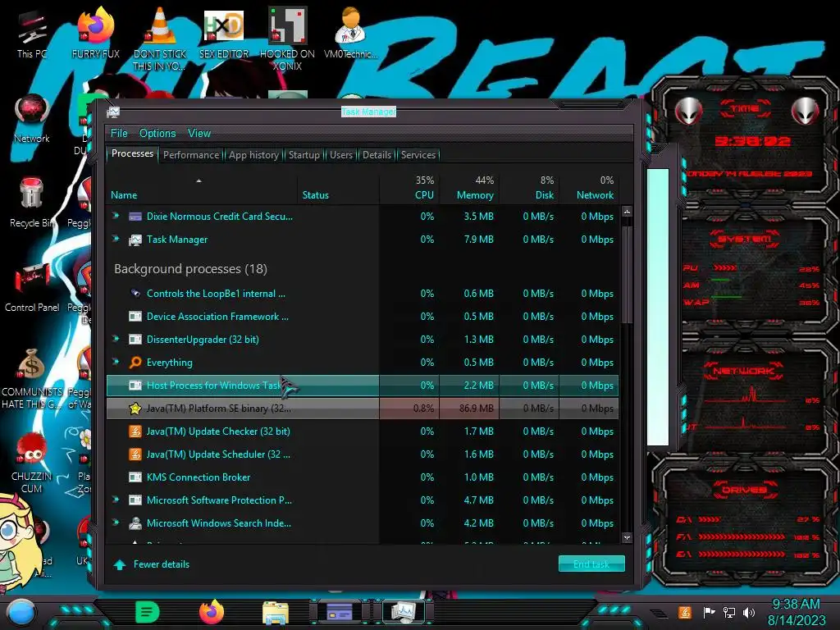Open the Control Panel desktop icon

point(32,288)
